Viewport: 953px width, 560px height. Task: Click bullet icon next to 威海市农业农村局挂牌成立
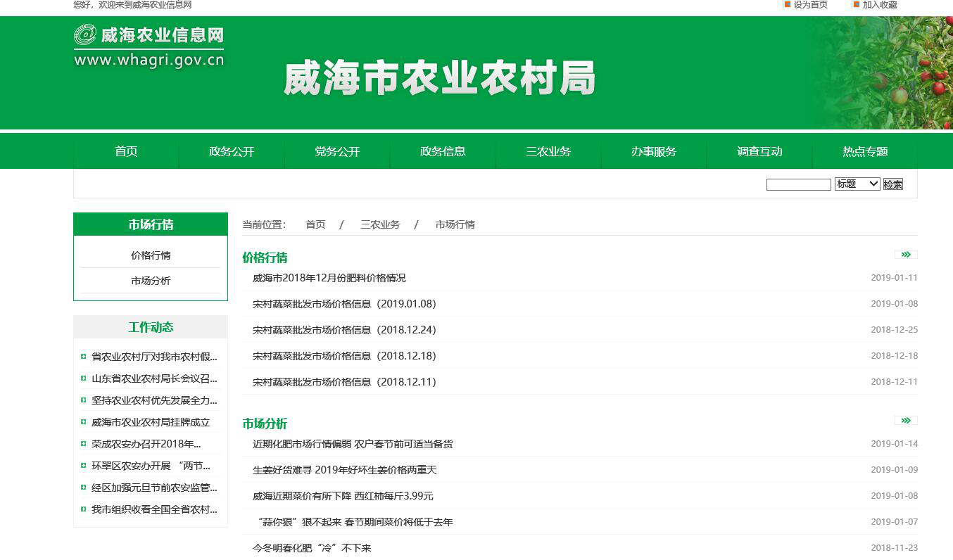click(84, 422)
